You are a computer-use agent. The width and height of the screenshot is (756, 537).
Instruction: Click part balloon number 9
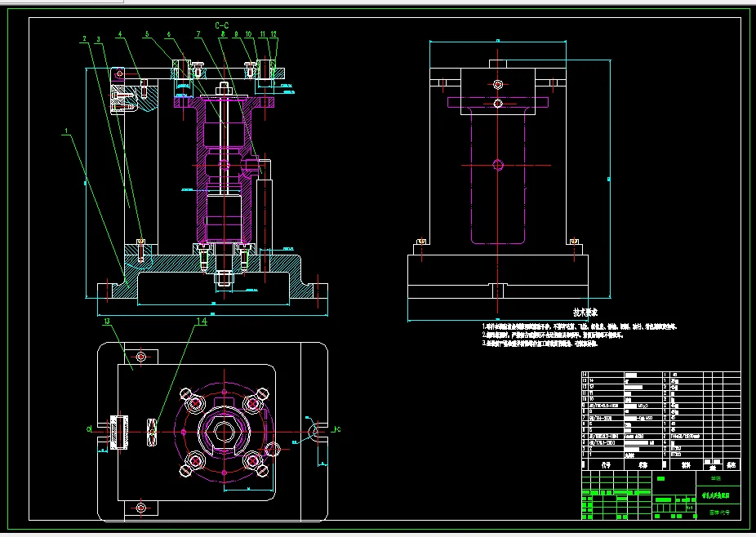(236, 34)
